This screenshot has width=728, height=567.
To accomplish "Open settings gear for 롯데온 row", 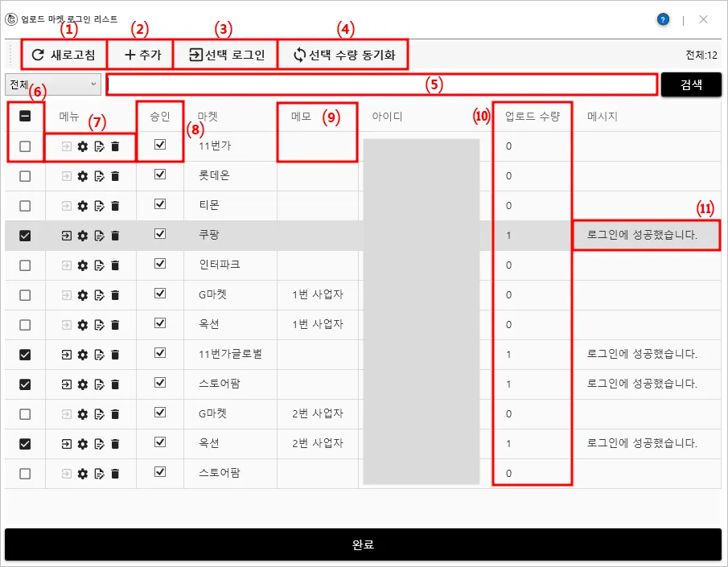I will pyautogui.click(x=83, y=176).
